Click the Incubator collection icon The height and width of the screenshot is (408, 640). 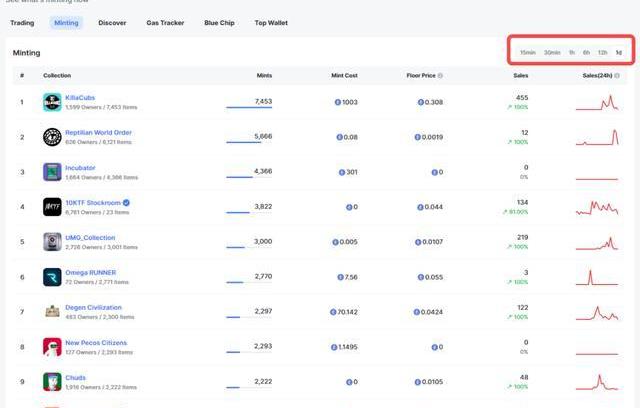(52, 172)
